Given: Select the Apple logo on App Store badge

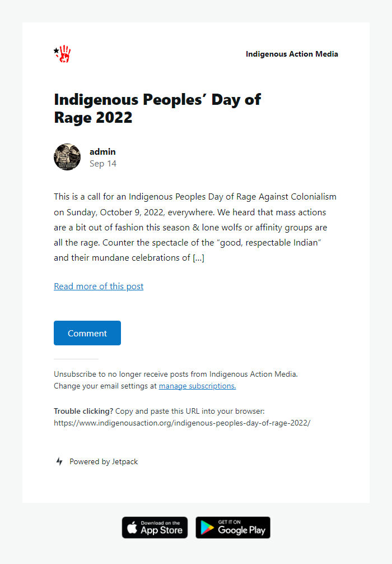Looking at the screenshot, I should pyautogui.click(x=133, y=527).
